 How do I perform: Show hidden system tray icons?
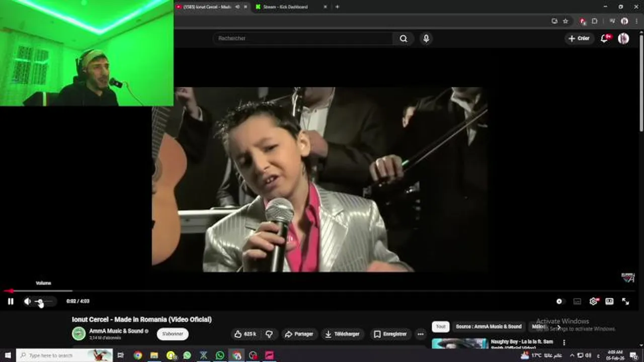click(572, 355)
